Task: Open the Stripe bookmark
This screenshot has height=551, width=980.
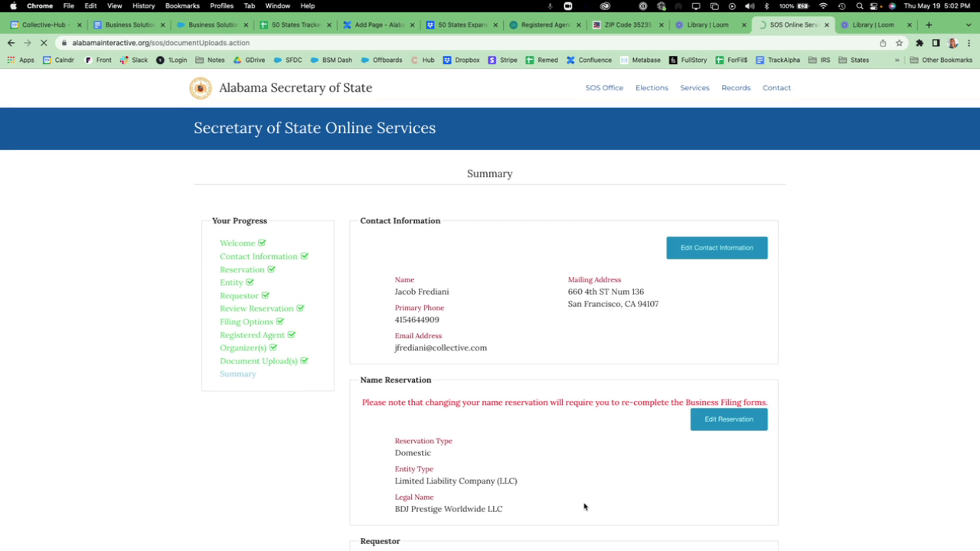Action: 503,60
